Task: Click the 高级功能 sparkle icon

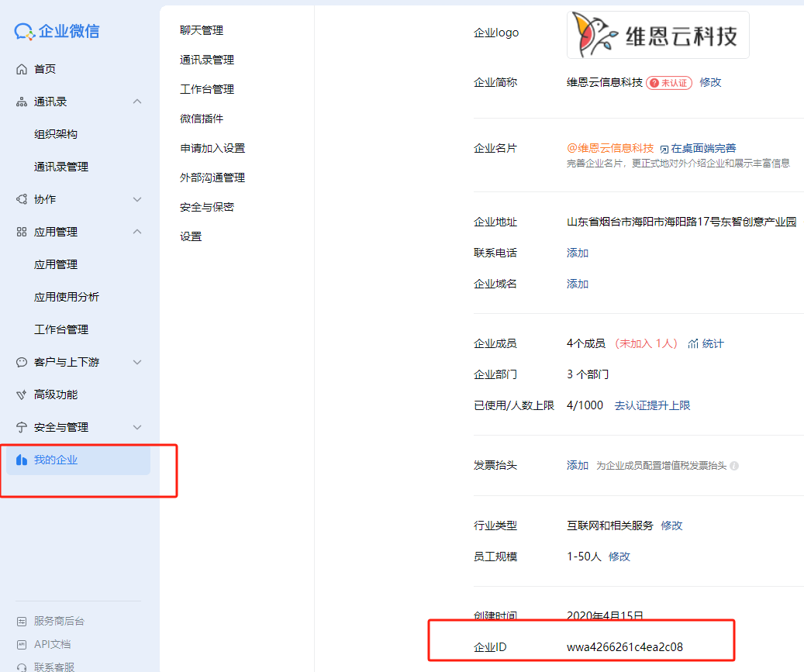Action: click(x=22, y=395)
